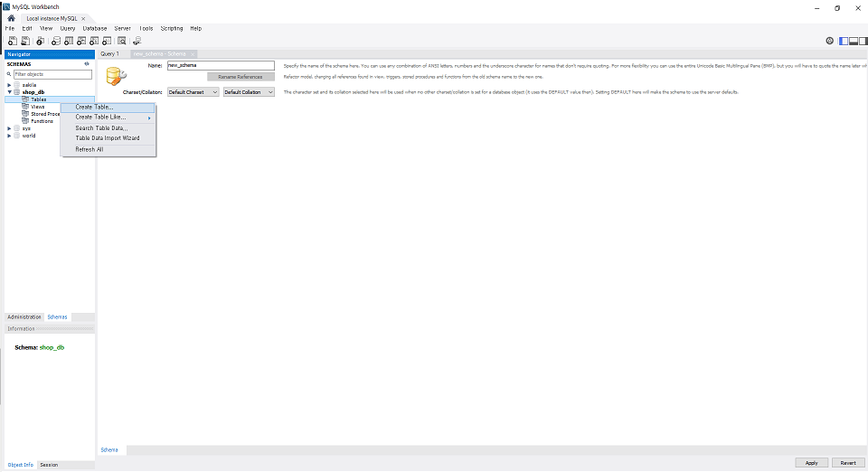Open the Scripting menu
Image resolution: width=868 pixels, height=472 pixels.
[x=172, y=28]
